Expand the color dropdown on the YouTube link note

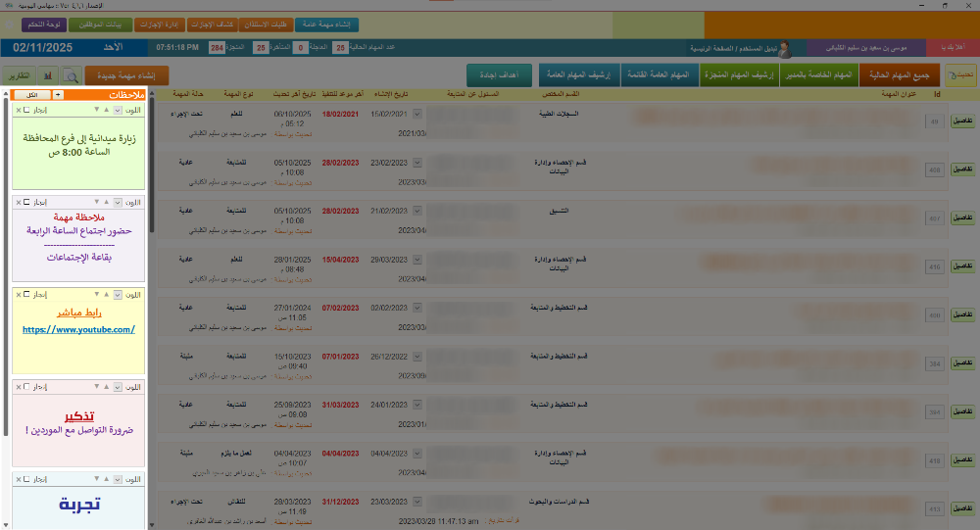[x=118, y=294]
